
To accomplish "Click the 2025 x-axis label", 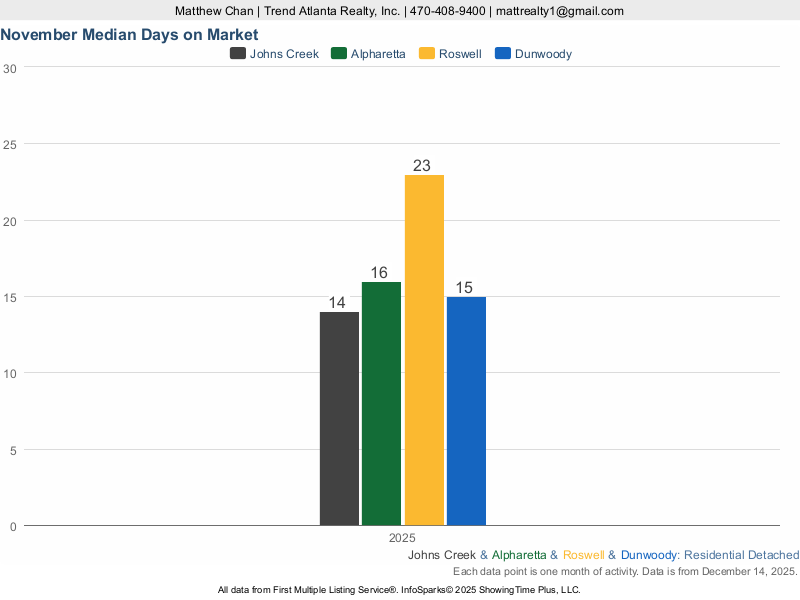I will coord(402,537).
